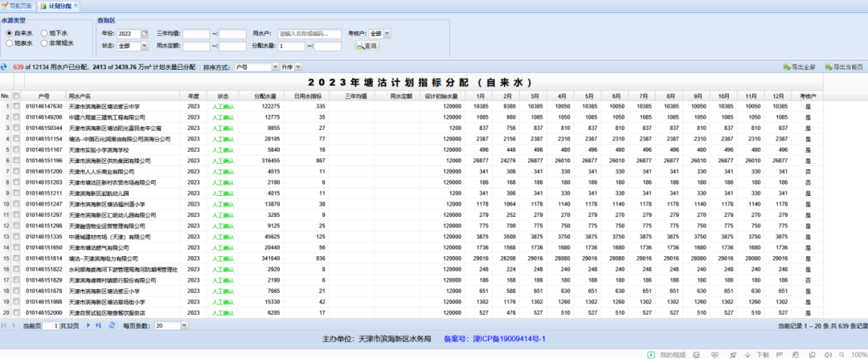
Task: Open the 排序方式 sort field dropdown 户号
Action: (x=275, y=67)
